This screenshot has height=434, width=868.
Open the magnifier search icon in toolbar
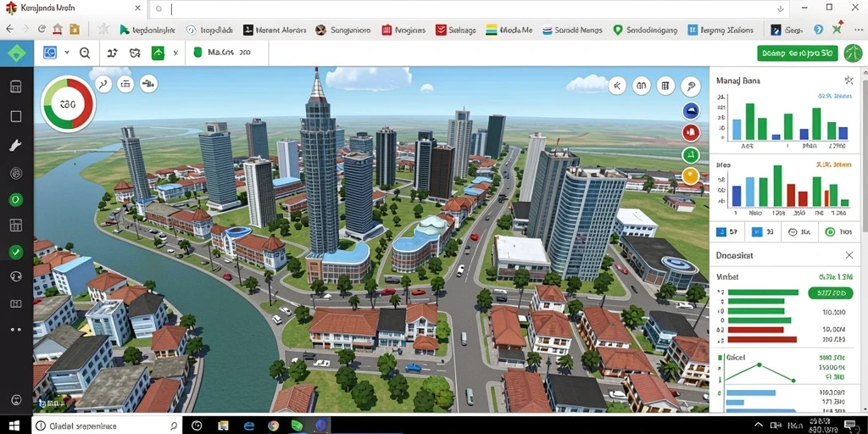pos(85,53)
